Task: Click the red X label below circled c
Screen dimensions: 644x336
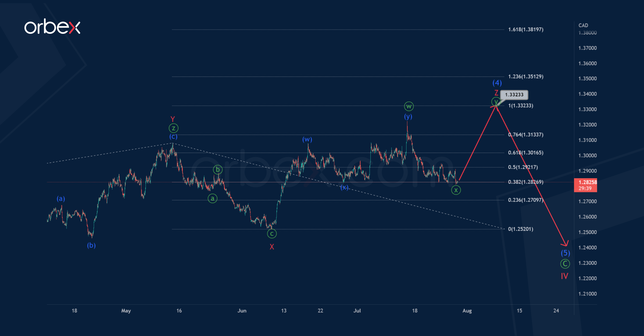Action: (272, 247)
